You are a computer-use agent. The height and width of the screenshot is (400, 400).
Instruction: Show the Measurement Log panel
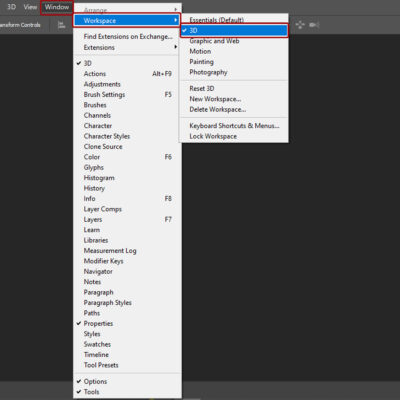[x=127, y=251]
